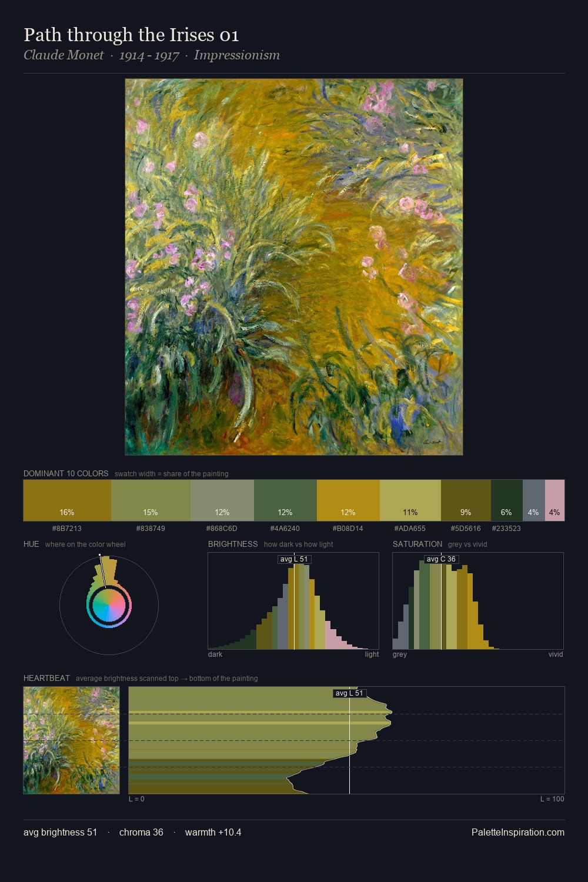Click the 'HEARTBEAT' section heading

click(46, 678)
